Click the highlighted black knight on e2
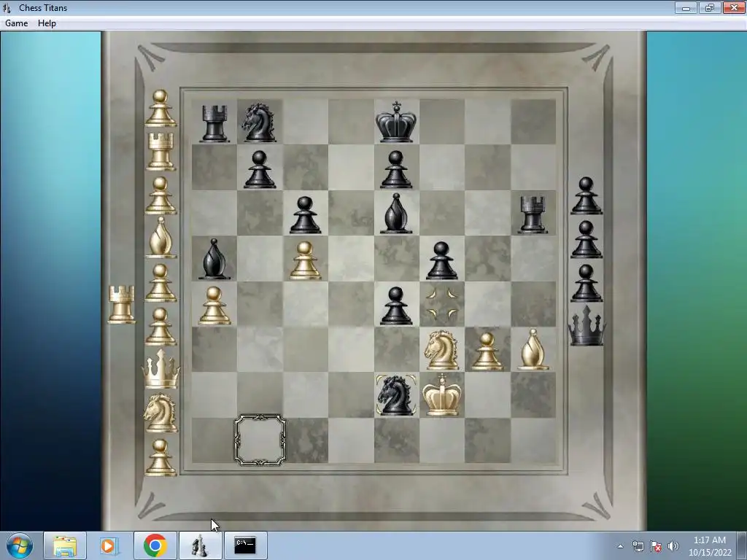This screenshot has height=560, width=747. tap(396, 394)
